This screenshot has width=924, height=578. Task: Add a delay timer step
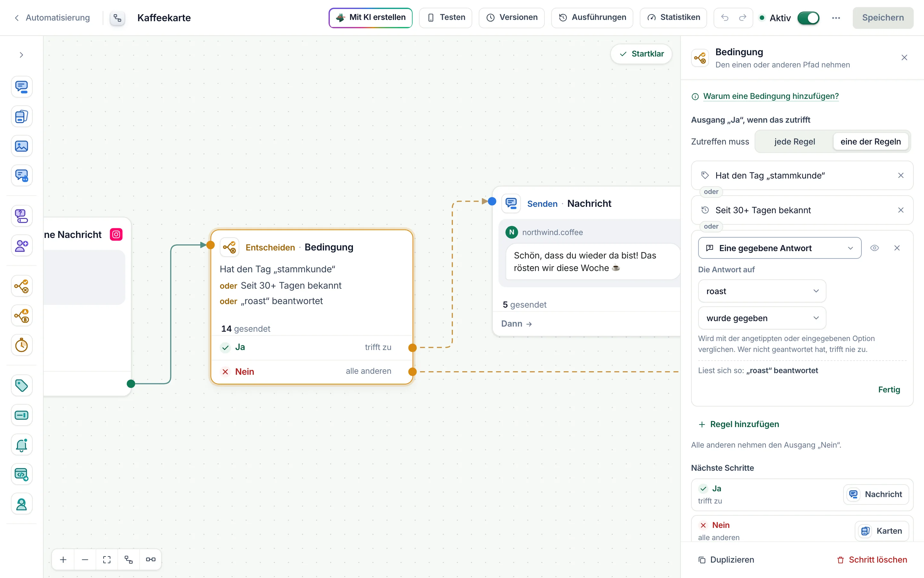(21, 345)
